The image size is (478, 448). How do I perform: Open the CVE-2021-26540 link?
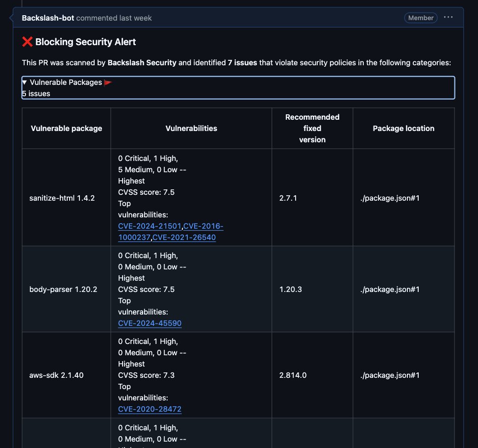click(184, 237)
